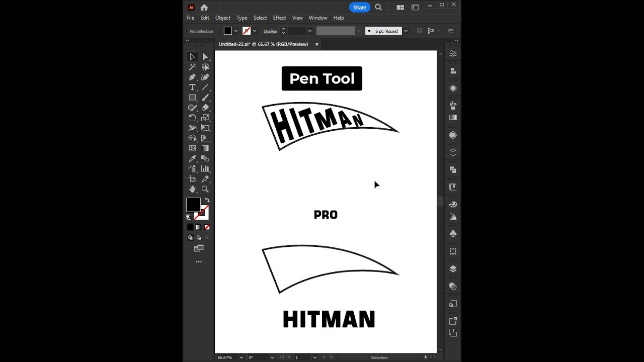
Task: Open the zoom level 66.67% dropdown
Action: click(x=242, y=357)
